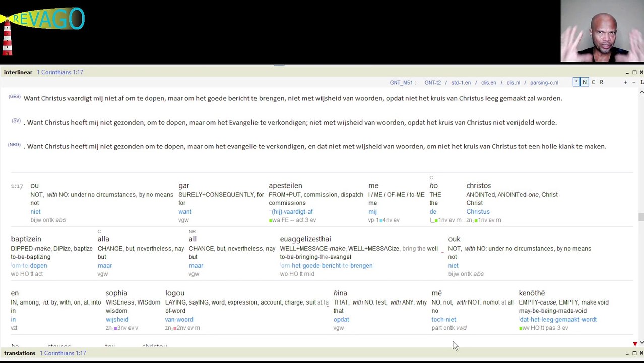Click the (SV) translation label
Image resolution: width=644 pixels, height=363 pixels.
(x=16, y=121)
